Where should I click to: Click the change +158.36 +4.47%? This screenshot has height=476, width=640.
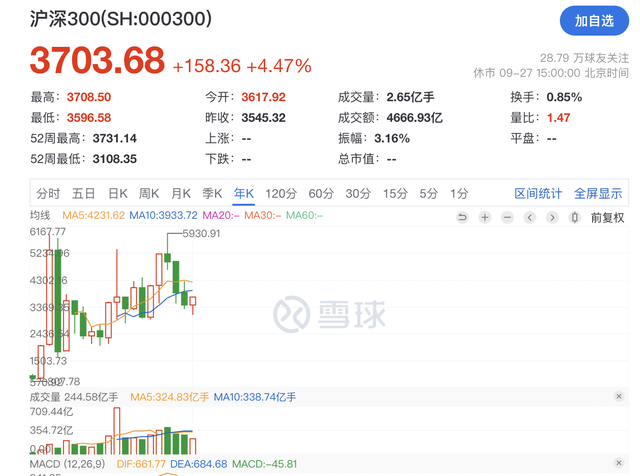tap(242, 66)
